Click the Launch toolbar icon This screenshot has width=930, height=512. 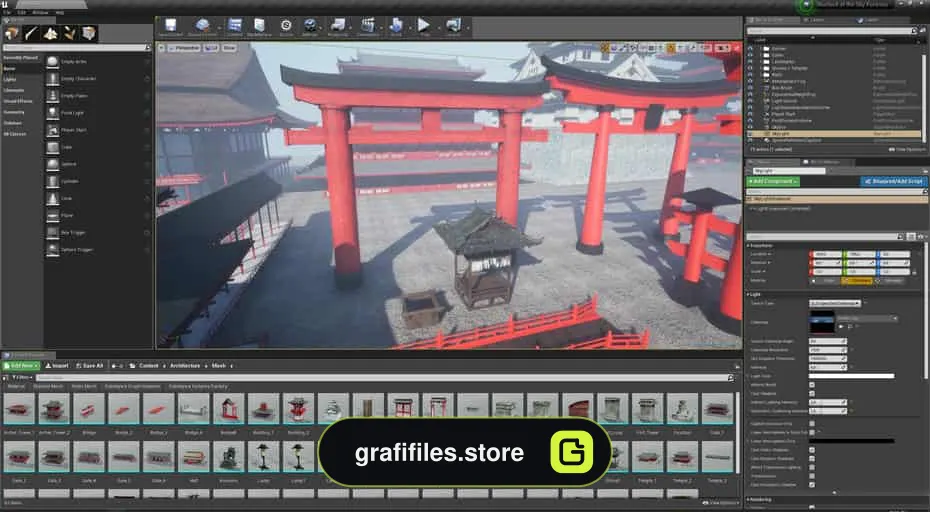[x=454, y=27]
